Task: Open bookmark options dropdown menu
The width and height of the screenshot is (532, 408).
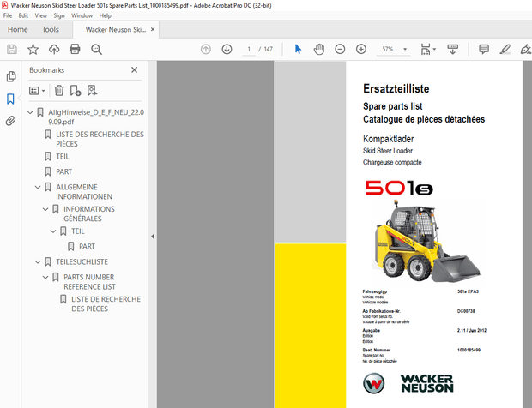Action: click(x=37, y=91)
